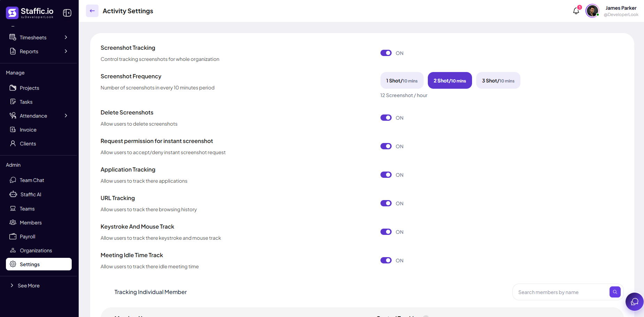Click the Invoice icon in sidebar
This screenshot has height=317, width=644.
click(13, 129)
